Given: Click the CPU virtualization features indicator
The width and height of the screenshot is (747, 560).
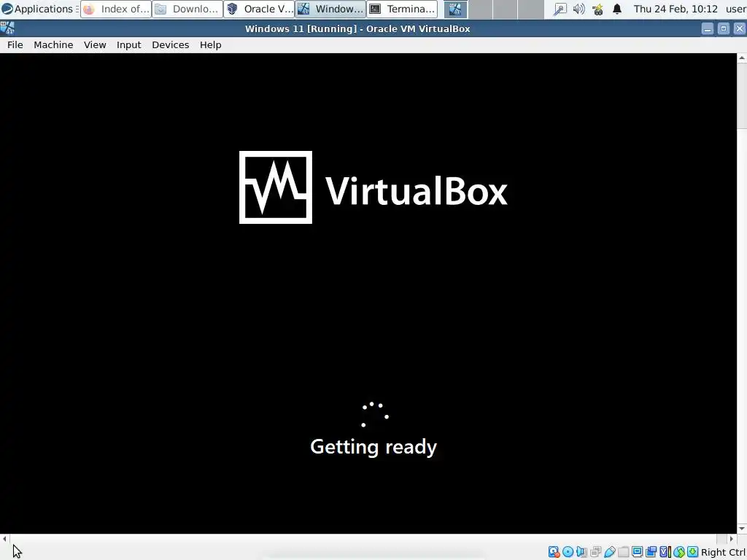Looking at the screenshot, I should coord(665,552).
